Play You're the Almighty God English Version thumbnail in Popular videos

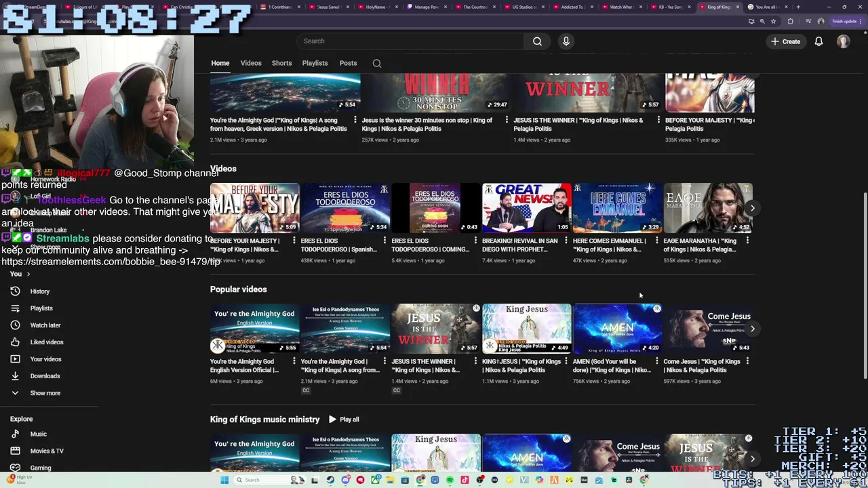(x=254, y=329)
